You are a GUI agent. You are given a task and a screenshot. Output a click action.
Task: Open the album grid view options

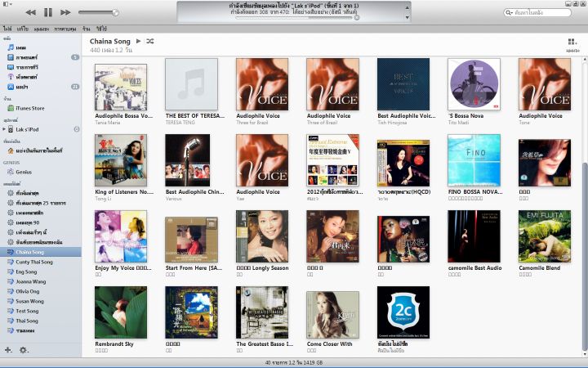click(x=571, y=43)
